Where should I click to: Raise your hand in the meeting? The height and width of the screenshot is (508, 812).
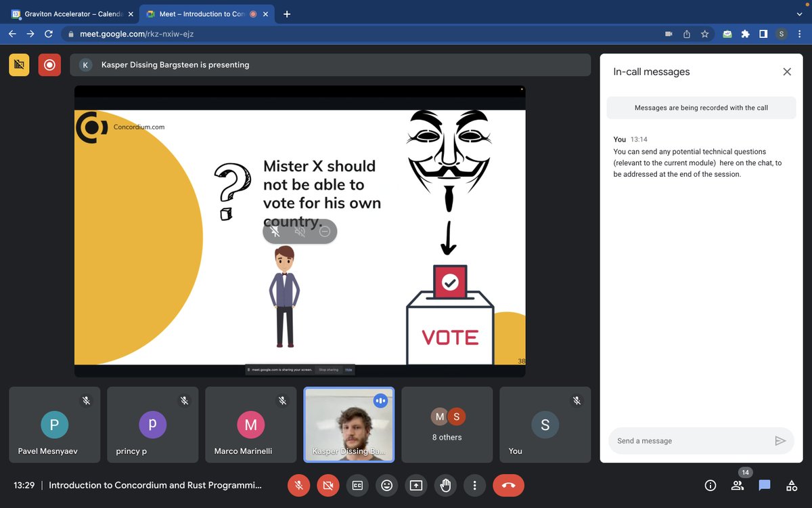click(x=446, y=485)
